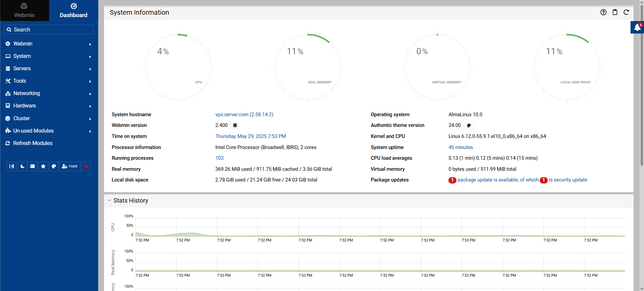Expand the Networking menu arrow
Image resolution: width=644 pixels, height=291 pixels.
90,94
